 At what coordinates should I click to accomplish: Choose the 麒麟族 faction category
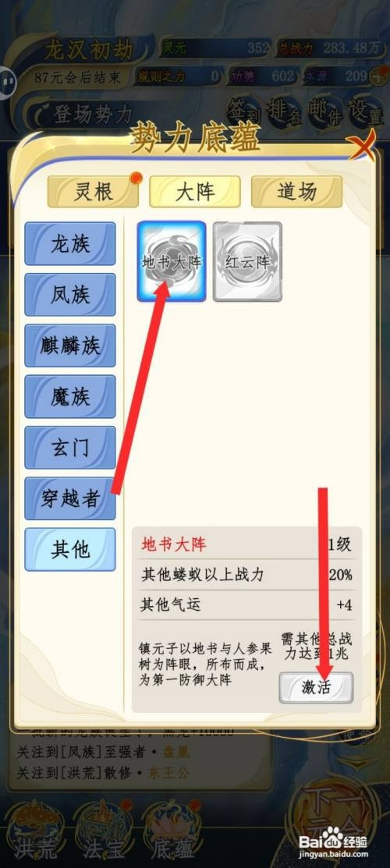coord(70,345)
